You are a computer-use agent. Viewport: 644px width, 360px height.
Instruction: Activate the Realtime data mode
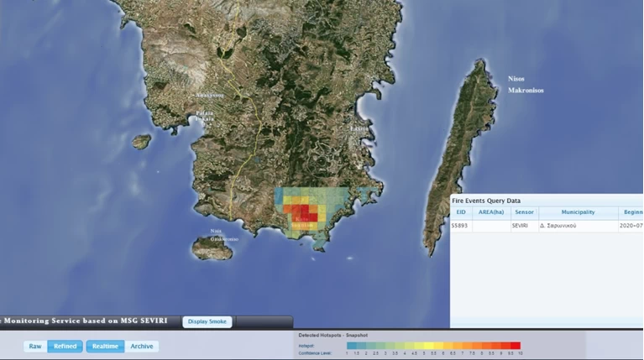click(105, 346)
